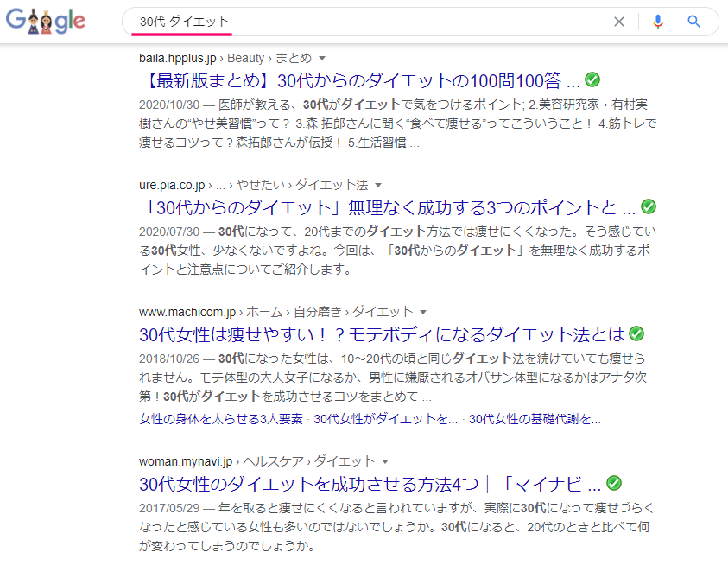The image size is (728, 565).
Task: Click the baila.hpplus.jp › Beauty › まとめ breadcrumb
Action: 225,58
